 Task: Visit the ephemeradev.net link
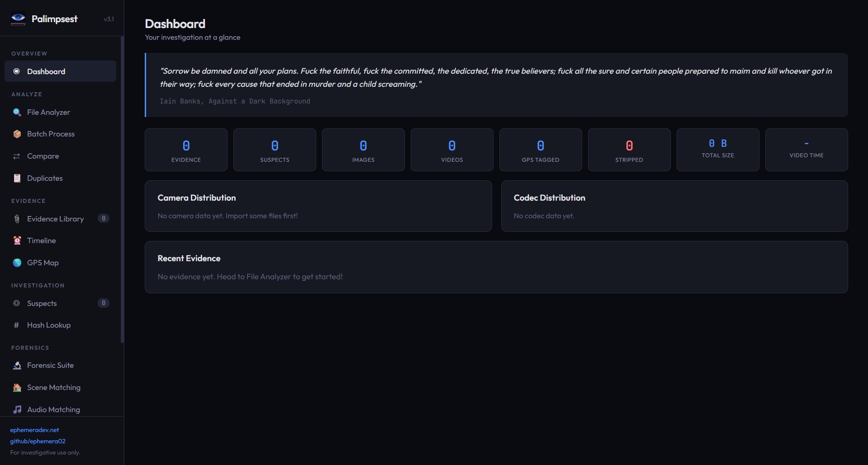click(x=34, y=430)
